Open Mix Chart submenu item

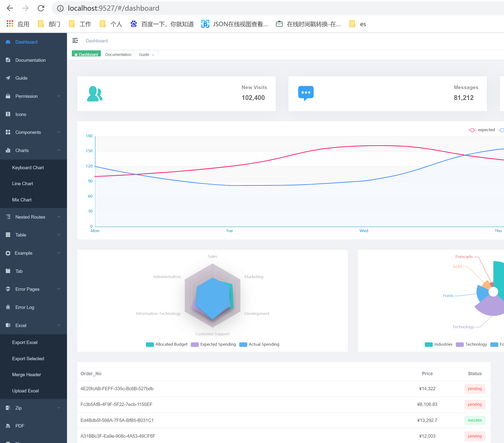pos(34,200)
